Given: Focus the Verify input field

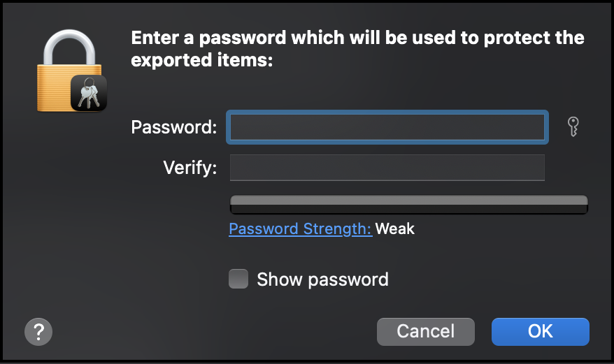Looking at the screenshot, I should (387, 168).
